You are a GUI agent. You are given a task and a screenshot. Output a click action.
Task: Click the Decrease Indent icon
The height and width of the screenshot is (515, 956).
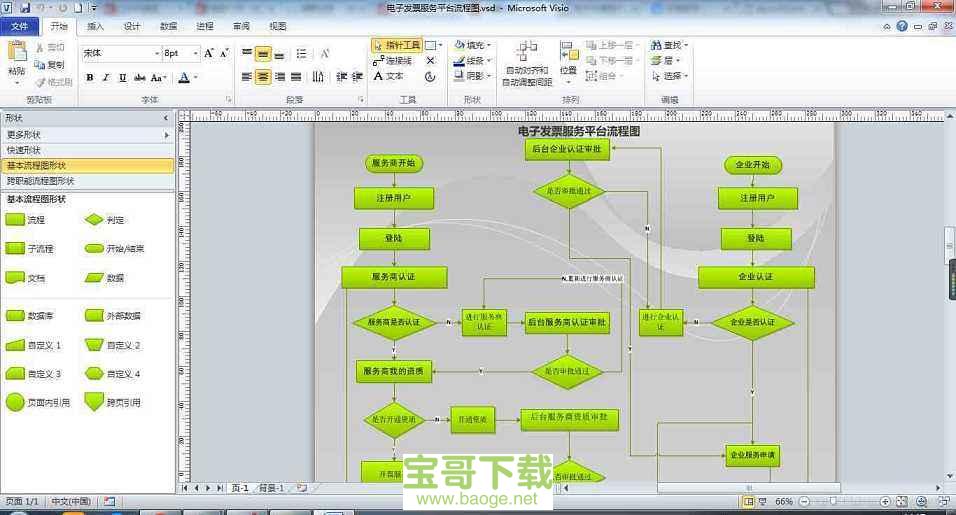click(341, 77)
